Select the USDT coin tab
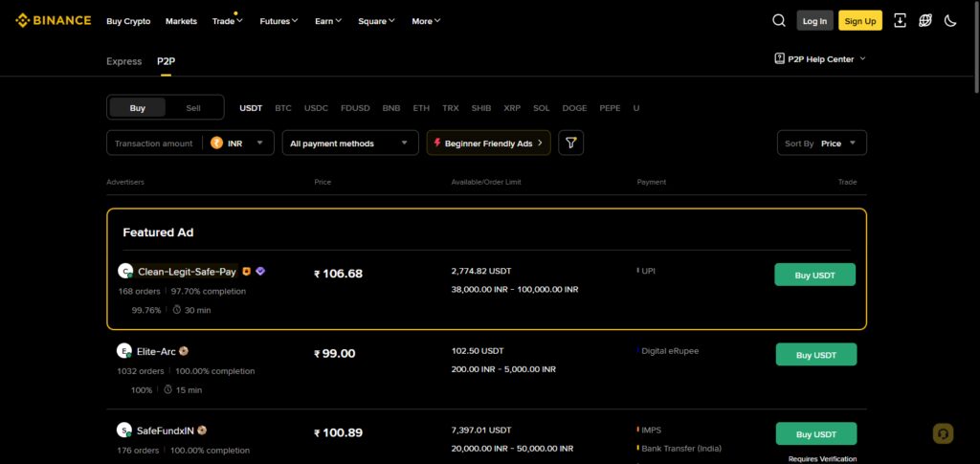 251,108
